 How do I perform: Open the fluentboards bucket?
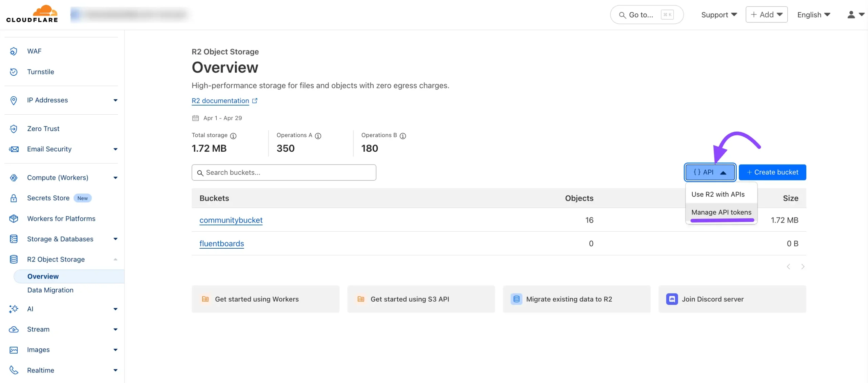[x=222, y=244]
